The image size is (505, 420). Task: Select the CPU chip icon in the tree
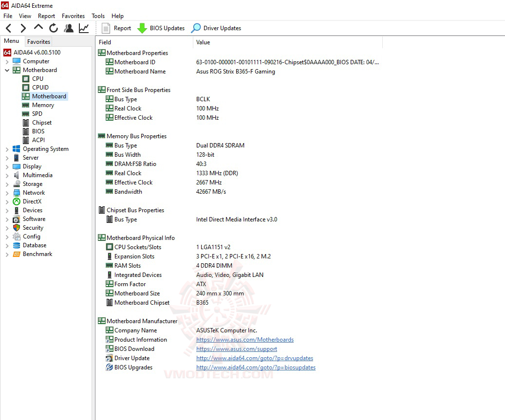pos(26,79)
